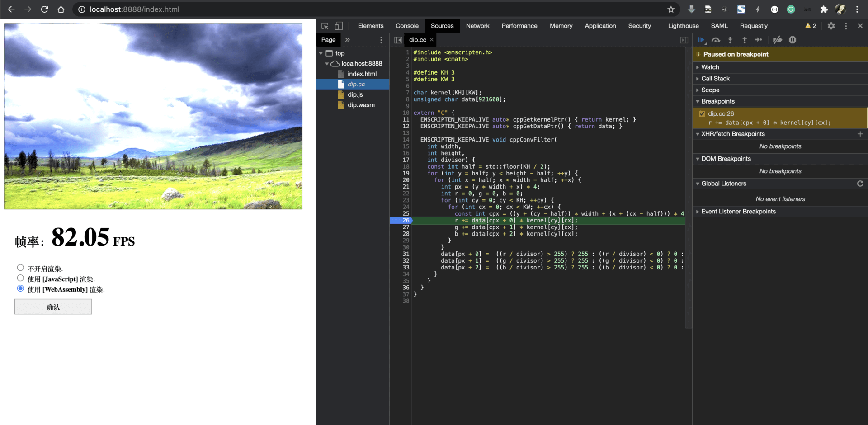Open the Network tab
The image size is (868, 425).
(477, 26)
